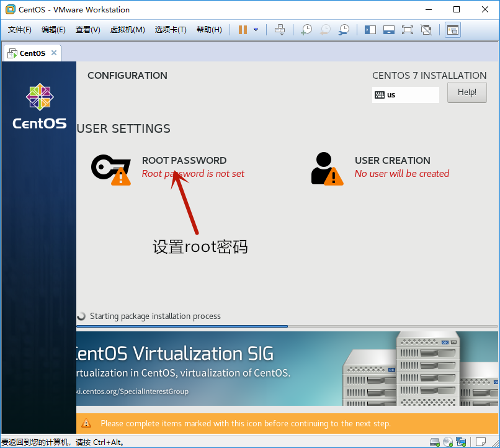Click 'Root password is not set' warning text
500x448 pixels.
coord(193,174)
